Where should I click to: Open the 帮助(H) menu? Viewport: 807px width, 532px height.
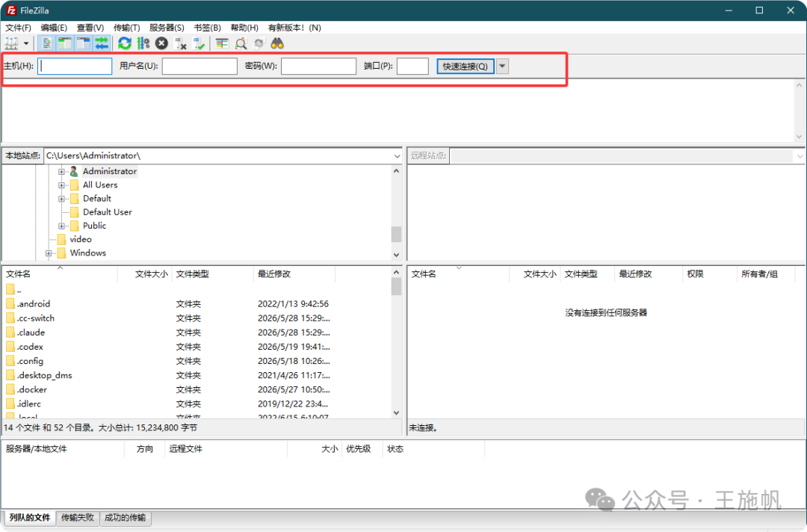[244, 28]
